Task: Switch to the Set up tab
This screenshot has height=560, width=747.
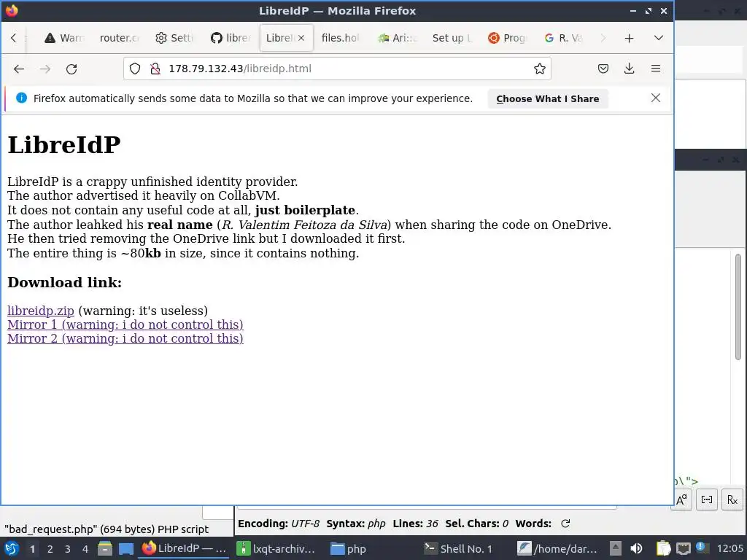Action: [452, 38]
